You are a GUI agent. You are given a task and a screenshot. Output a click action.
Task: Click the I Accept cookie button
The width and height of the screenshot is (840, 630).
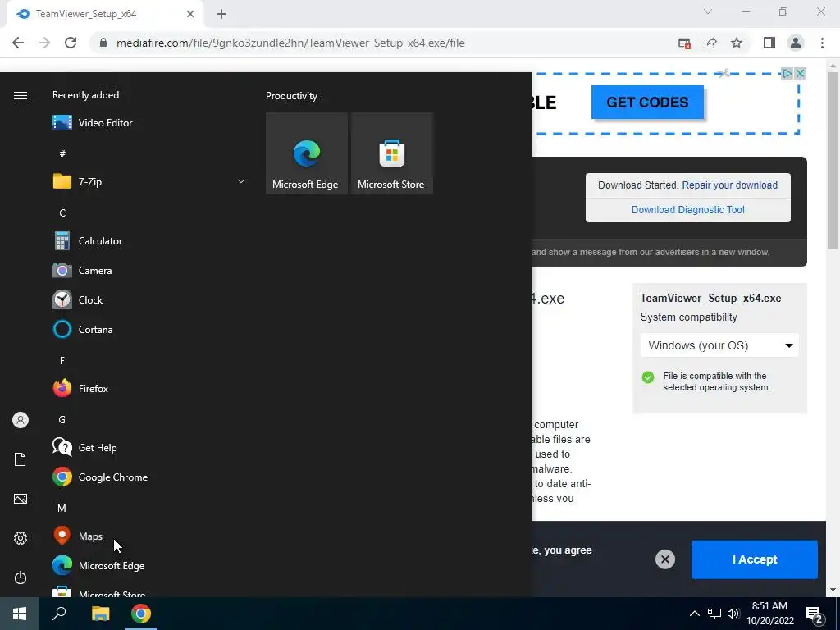[755, 559]
